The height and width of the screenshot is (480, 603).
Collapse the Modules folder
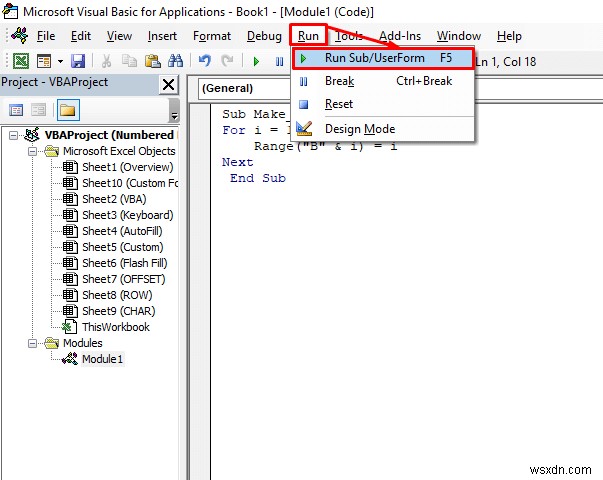[33, 343]
